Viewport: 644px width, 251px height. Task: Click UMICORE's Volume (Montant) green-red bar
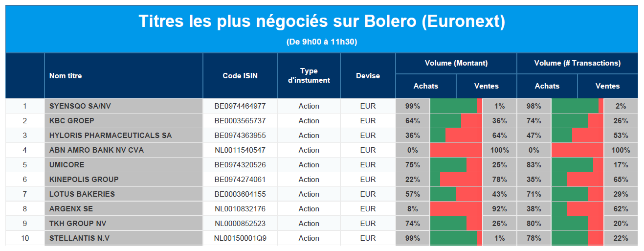pos(456,165)
